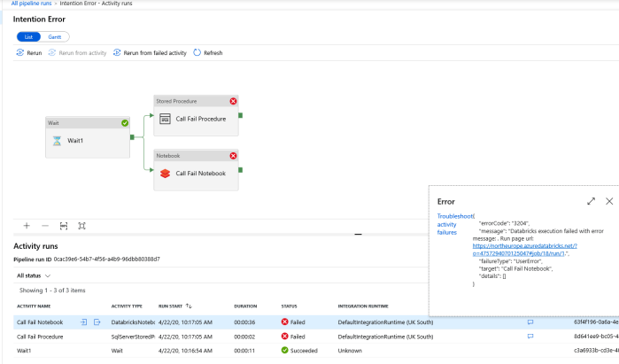Open error message for Call Fail Notebook

(530, 322)
